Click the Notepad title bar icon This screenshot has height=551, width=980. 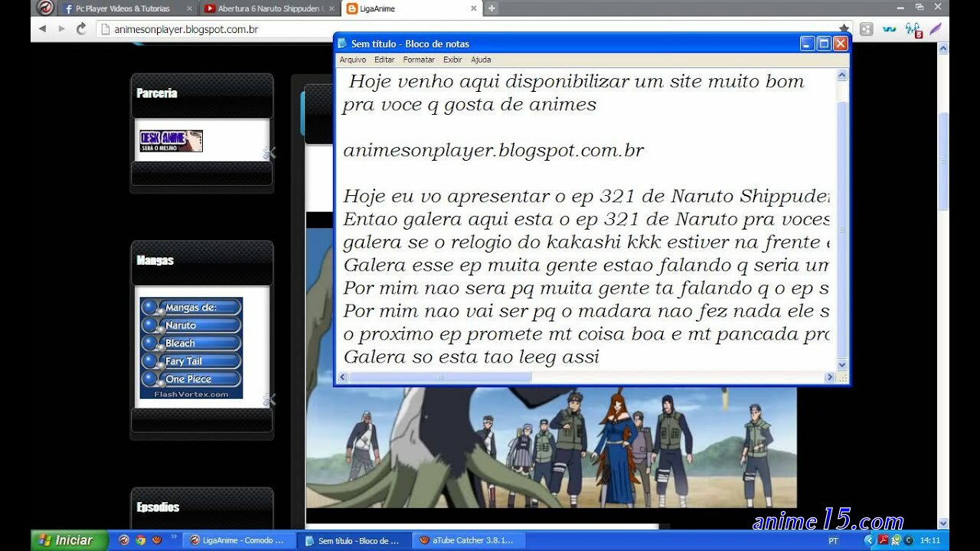tap(343, 44)
